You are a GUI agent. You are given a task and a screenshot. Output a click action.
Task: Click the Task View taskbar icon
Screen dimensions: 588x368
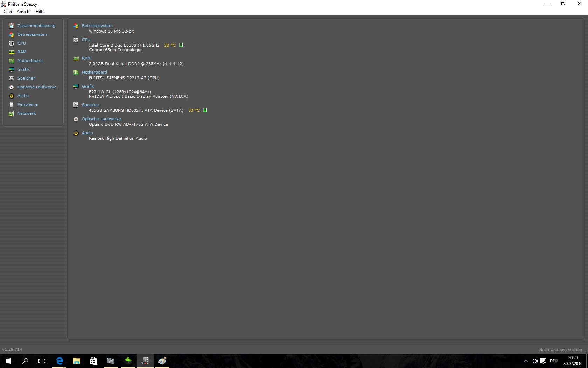pos(42,361)
